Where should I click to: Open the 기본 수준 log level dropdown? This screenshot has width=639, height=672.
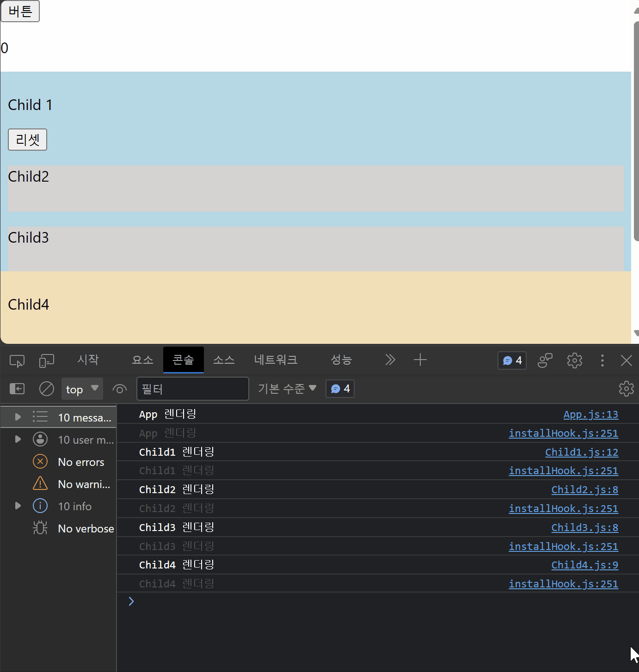(287, 389)
